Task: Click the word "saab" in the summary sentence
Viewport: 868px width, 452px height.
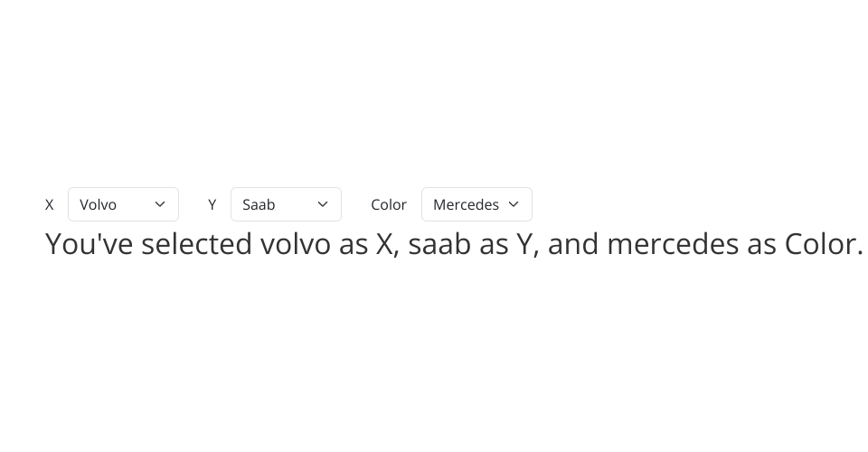Action: pyautogui.click(x=439, y=244)
